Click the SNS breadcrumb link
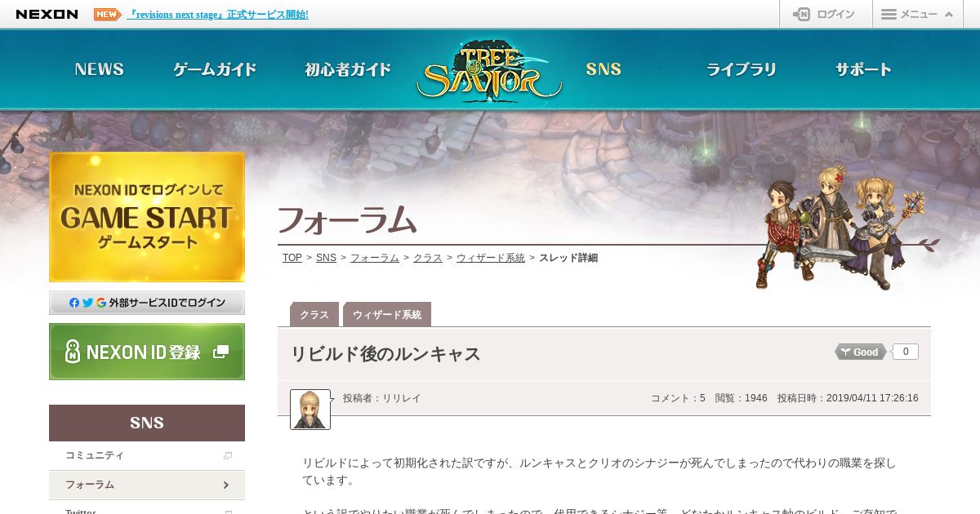980x514 pixels. [x=326, y=258]
